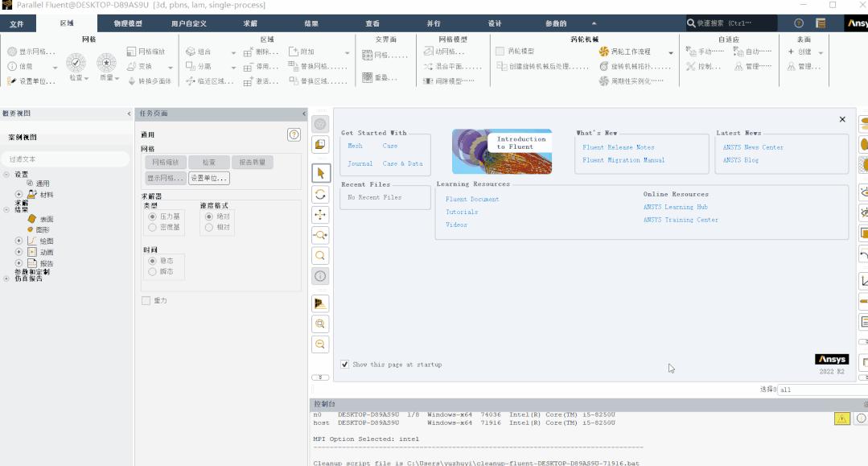The height and width of the screenshot is (466, 868).
Task: Open the ANSYS Blog link
Action: [x=741, y=160]
